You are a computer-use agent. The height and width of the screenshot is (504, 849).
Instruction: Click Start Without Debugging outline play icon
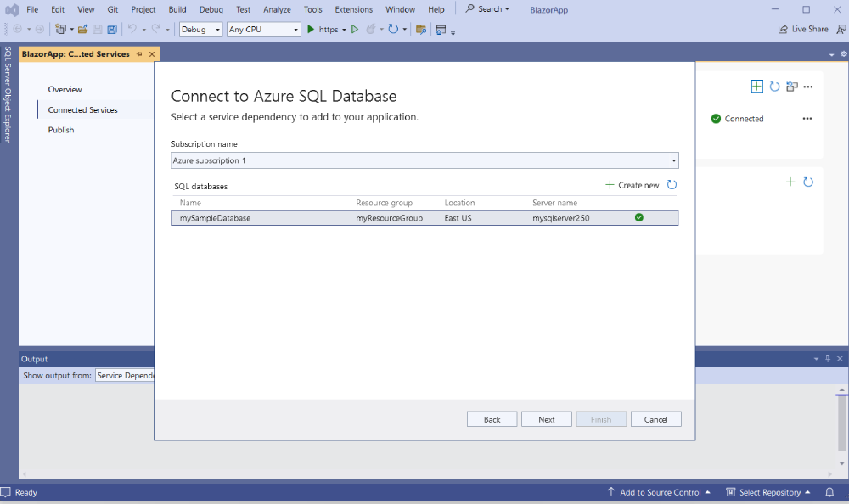355,29
